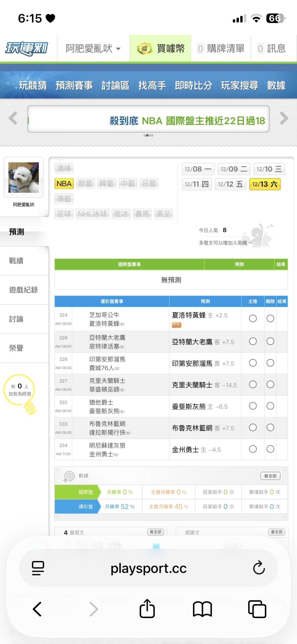Select the 歐籃 league tab
The height and width of the screenshot is (644, 297).
(86, 184)
